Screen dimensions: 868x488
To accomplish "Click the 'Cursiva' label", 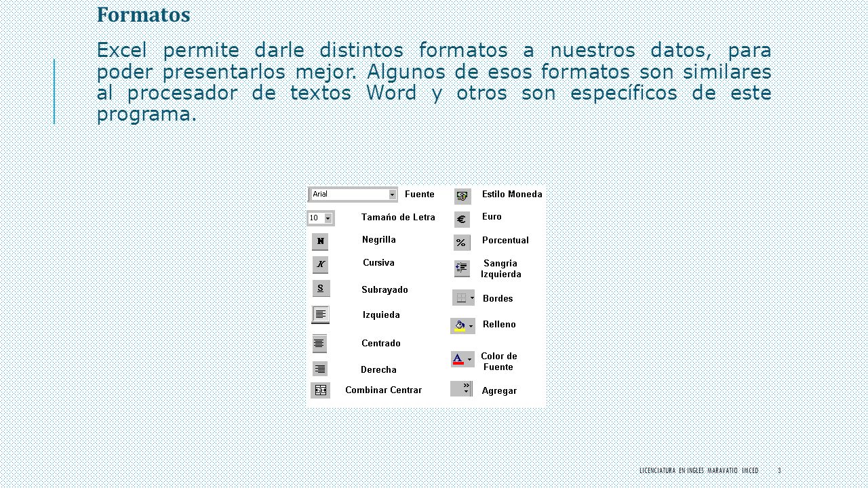I will (x=378, y=262).
